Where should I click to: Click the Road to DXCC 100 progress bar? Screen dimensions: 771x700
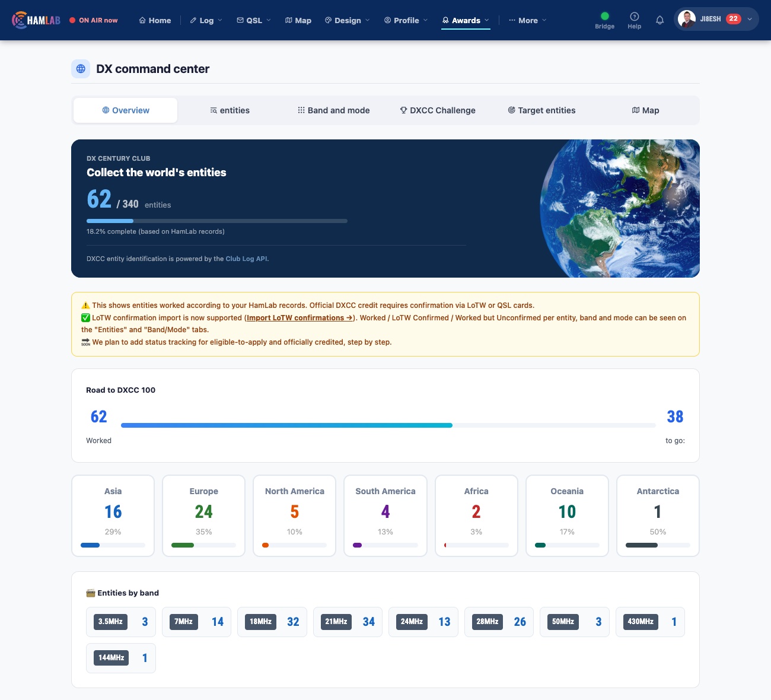coord(388,425)
